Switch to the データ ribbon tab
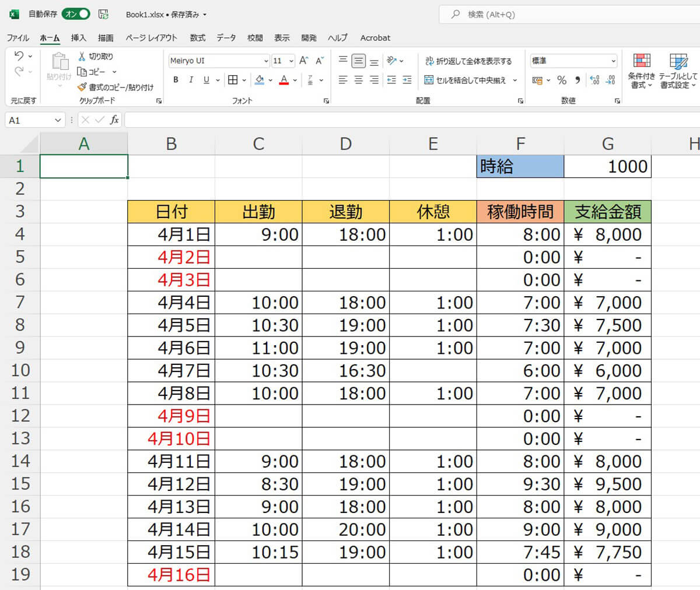Screen dimensions: 700x590 [x=226, y=38]
